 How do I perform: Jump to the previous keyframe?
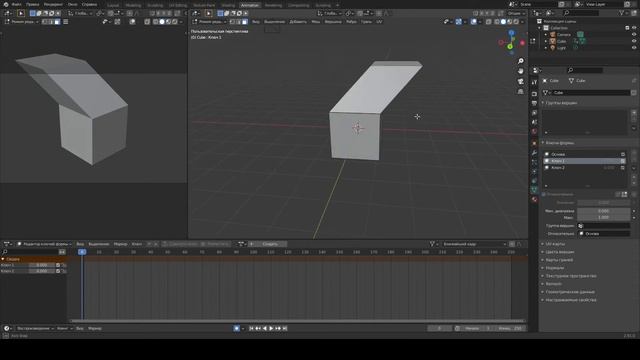258,328
